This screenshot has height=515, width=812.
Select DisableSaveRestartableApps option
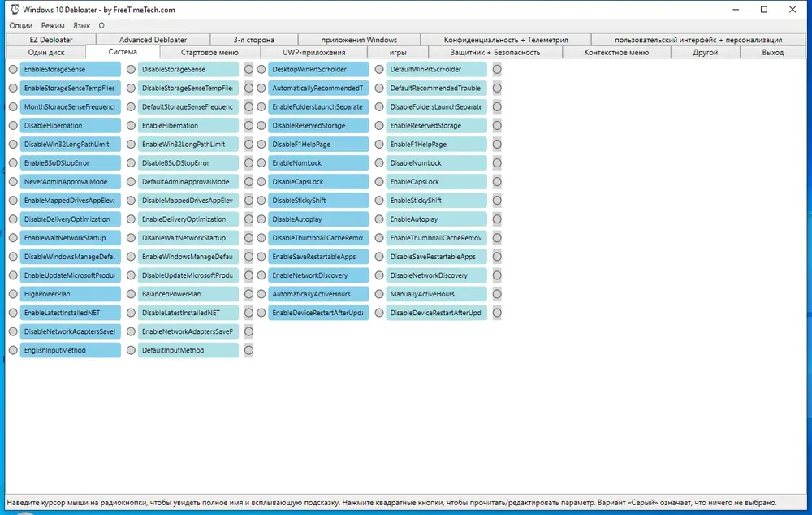[x=379, y=257]
